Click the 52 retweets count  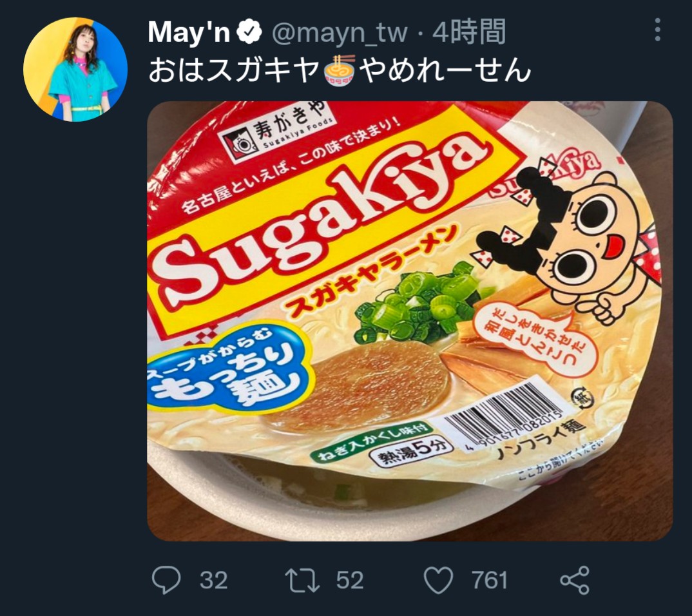click(x=350, y=581)
